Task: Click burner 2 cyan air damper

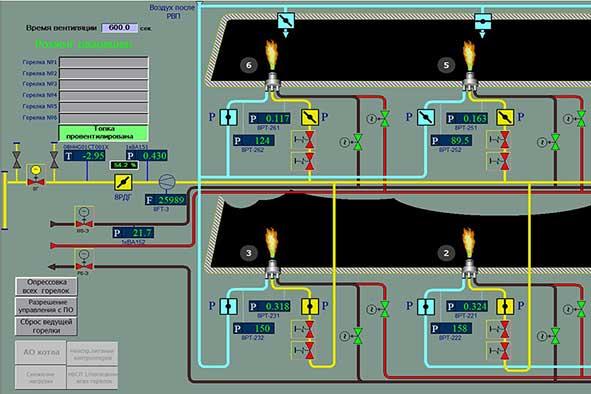Action: click(x=426, y=307)
